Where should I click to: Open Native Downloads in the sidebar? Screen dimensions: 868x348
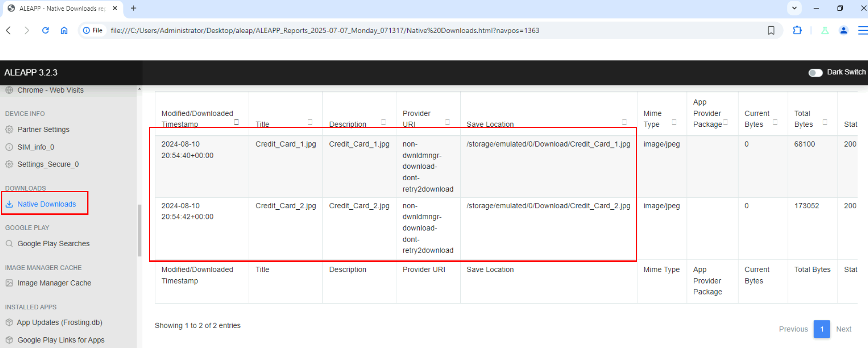[47, 204]
